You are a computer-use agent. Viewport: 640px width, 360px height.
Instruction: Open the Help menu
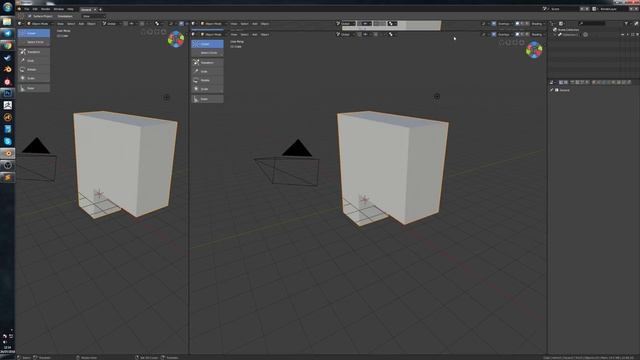tap(70, 9)
